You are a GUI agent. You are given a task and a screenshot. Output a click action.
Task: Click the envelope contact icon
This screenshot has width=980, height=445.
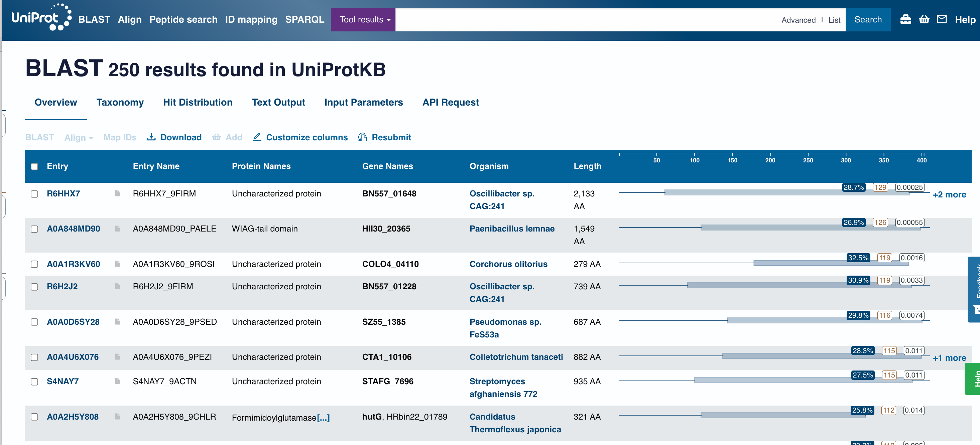pos(942,19)
